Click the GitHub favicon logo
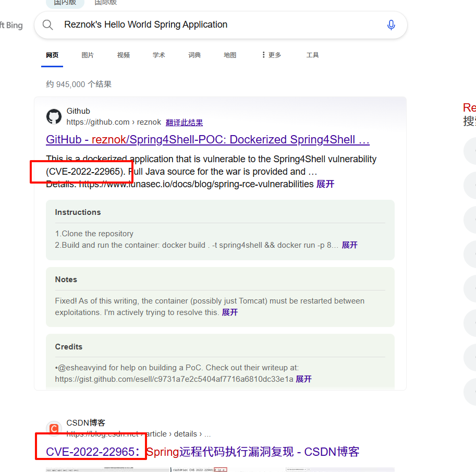This screenshot has width=476, height=472. [x=54, y=117]
